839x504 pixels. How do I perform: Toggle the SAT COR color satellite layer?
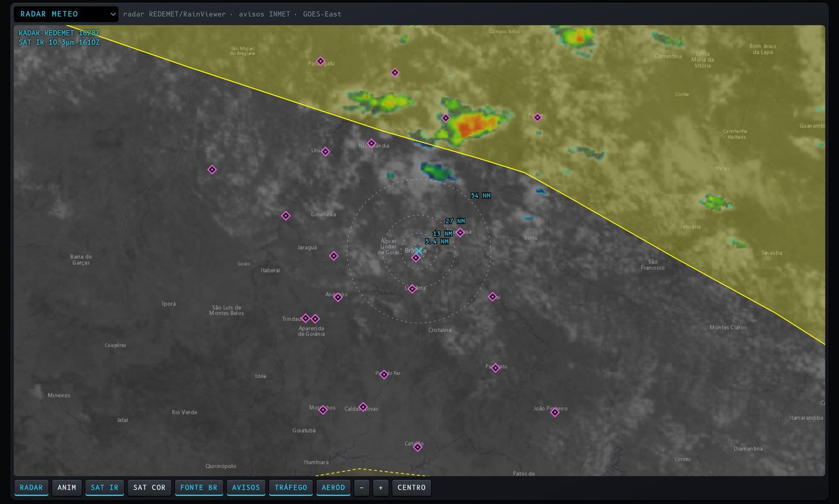149,488
